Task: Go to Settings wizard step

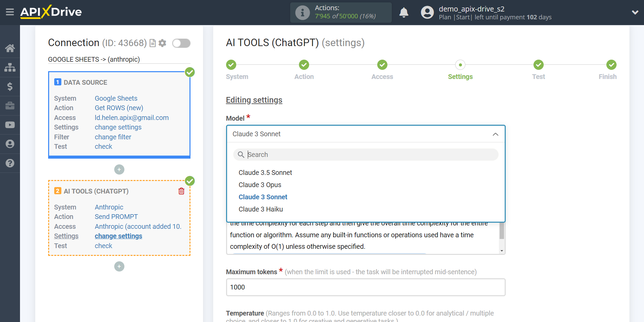Action: pyautogui.click(x=460, y=65)
